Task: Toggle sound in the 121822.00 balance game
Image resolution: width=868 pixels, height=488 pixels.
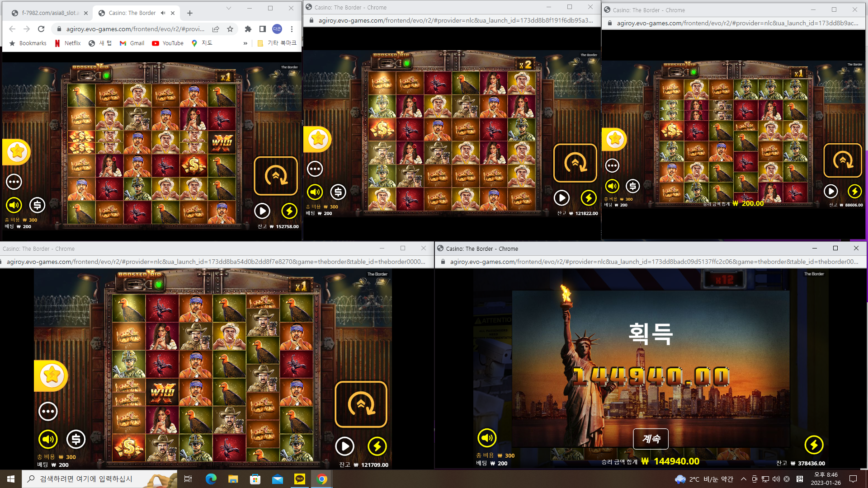Action: pos(315,192)
